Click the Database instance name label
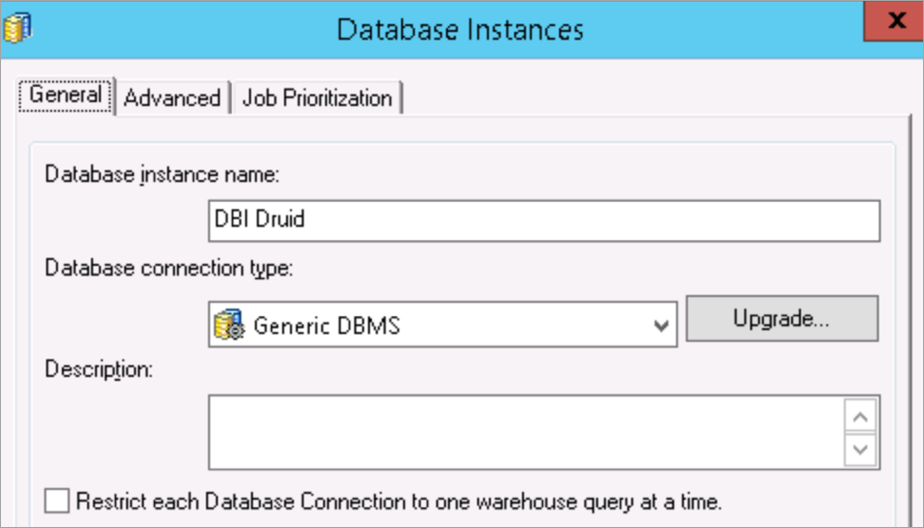924x528 pixels. pos(162,173)
